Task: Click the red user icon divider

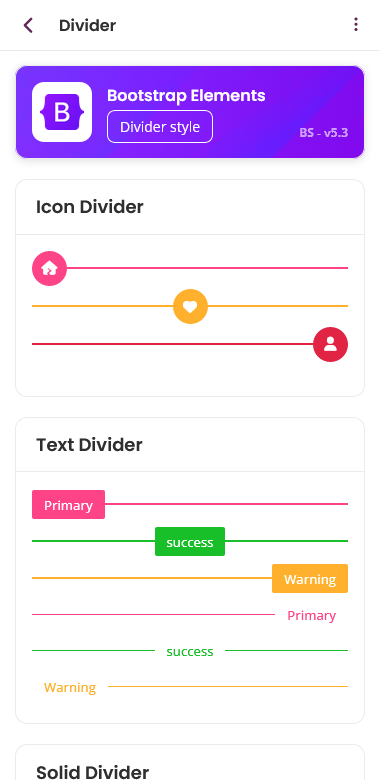Action: pos(330,344)
